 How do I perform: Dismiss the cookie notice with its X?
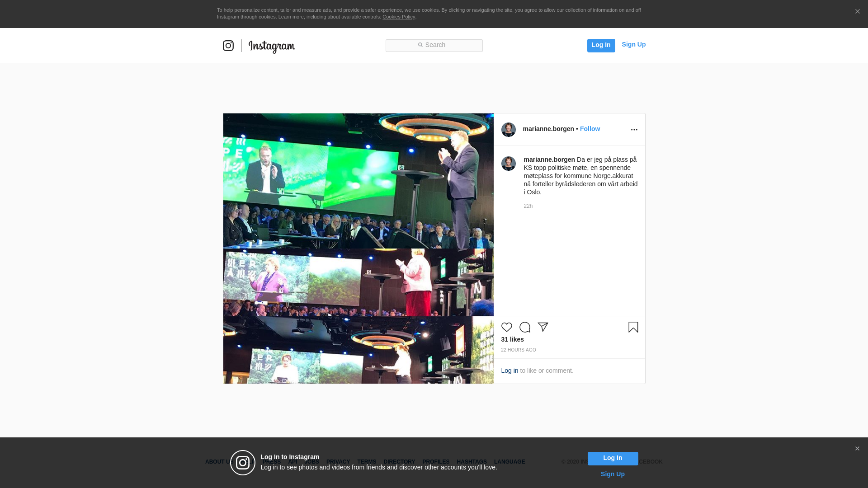pyautogui.click(x=857, y=11)
